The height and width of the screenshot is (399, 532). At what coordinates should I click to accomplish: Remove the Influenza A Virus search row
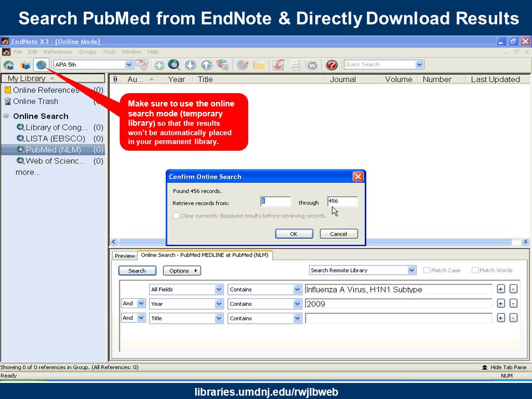(514, 289)
